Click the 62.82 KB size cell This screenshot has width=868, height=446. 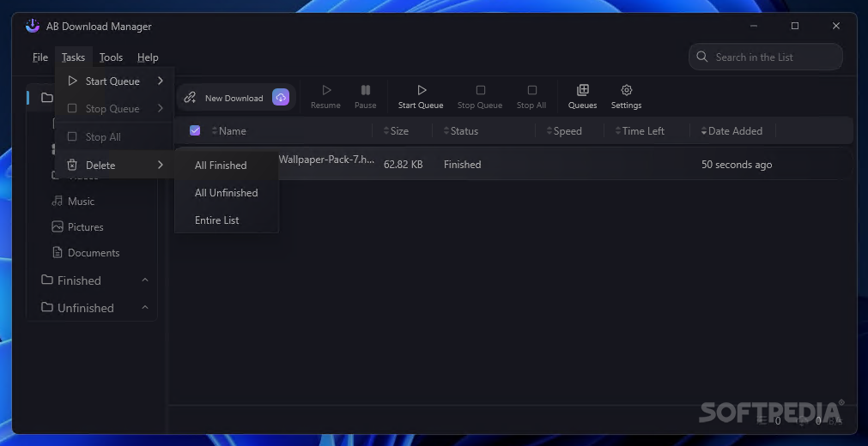[403, 165]
